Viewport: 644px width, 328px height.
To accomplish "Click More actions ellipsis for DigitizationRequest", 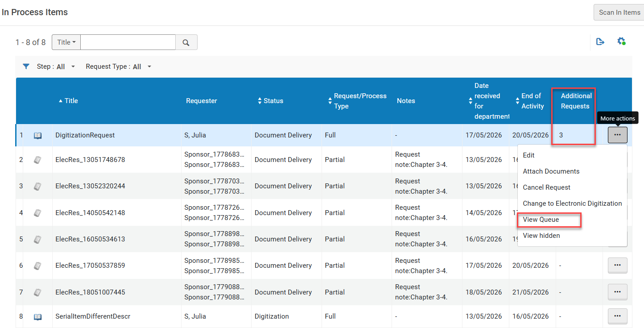I will tap(617, 135).
